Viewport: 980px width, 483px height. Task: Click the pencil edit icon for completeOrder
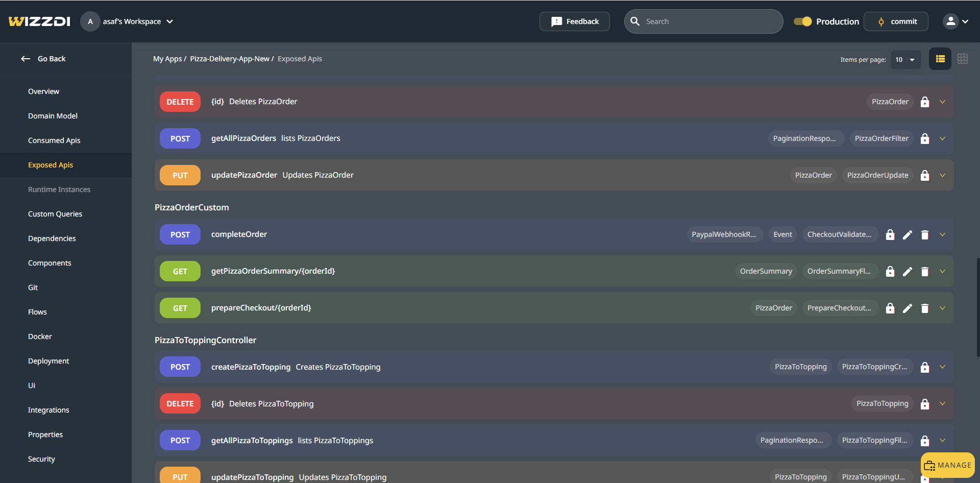907,235
